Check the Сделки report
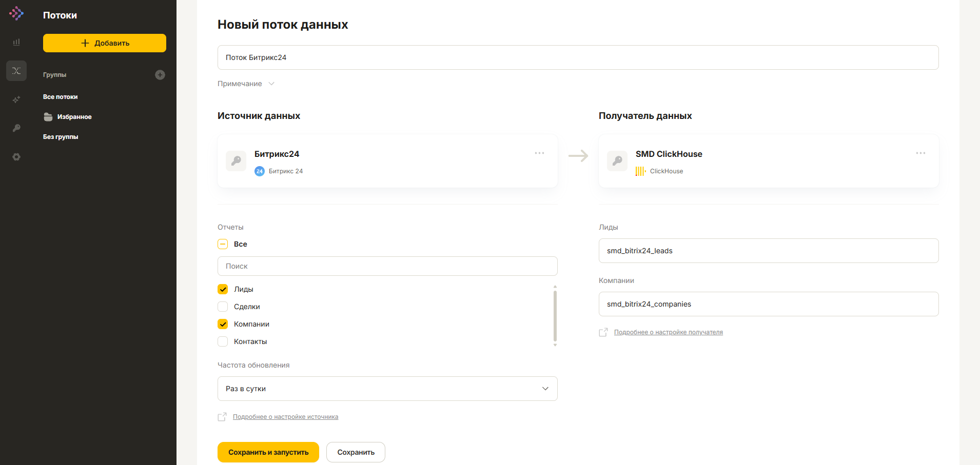Image resolution: width=980 pixels, height=465 pixels. tap(223, 307)
